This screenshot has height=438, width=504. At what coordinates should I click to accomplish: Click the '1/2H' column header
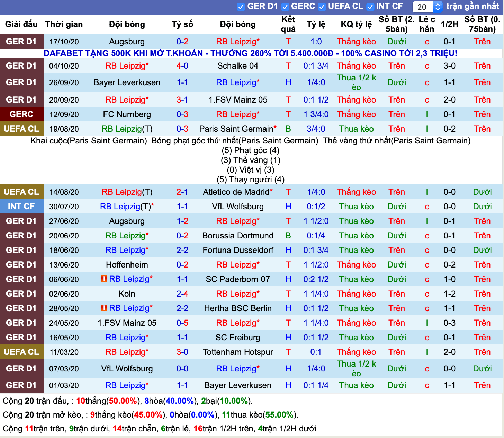point(449,24)
